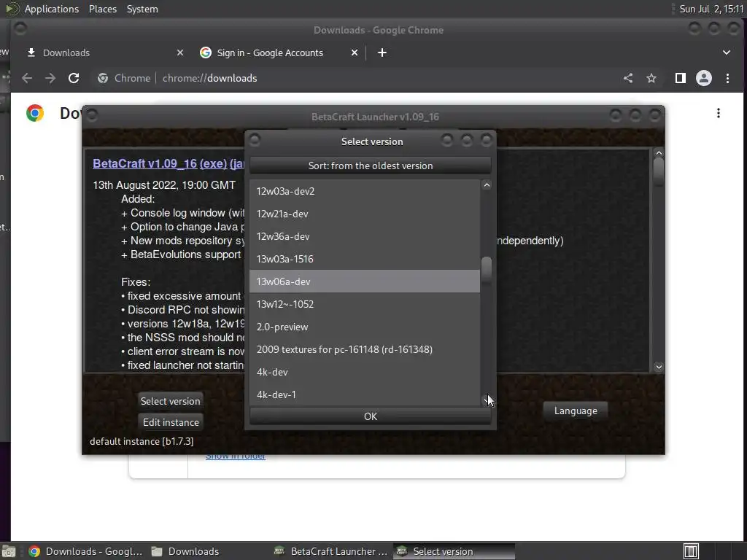Open BetaCraft v1.09_16 changelog link
747x560 pixels.
point(145,163)
